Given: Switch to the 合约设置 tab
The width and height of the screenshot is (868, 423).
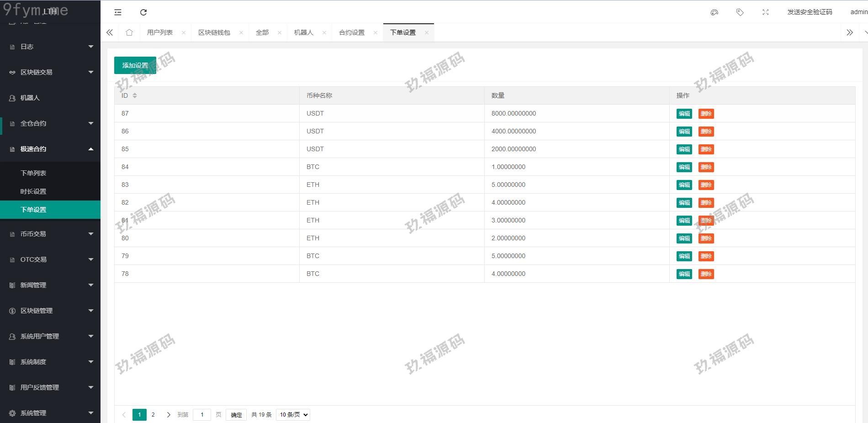Looking at the screenshot, I should pos(352,32).
